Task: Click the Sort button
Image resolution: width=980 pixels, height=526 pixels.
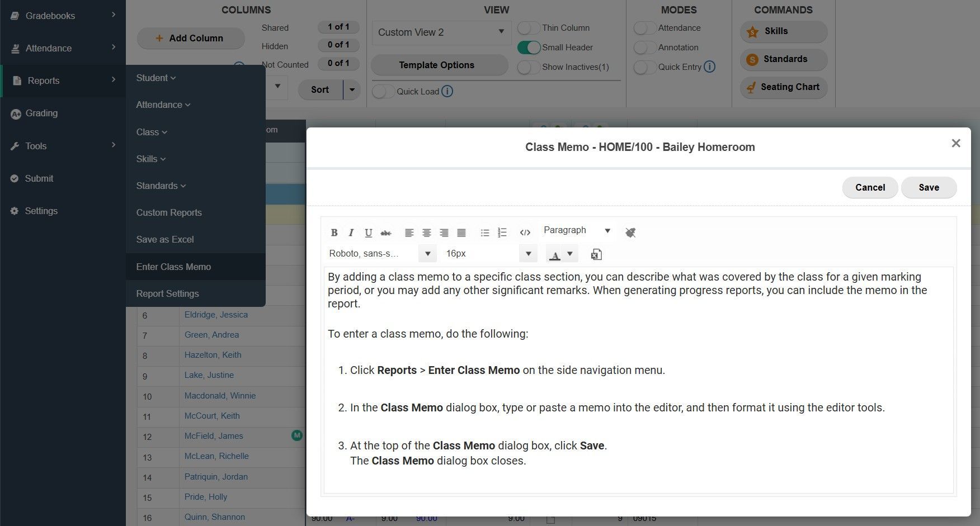Action: pos(320,89)
